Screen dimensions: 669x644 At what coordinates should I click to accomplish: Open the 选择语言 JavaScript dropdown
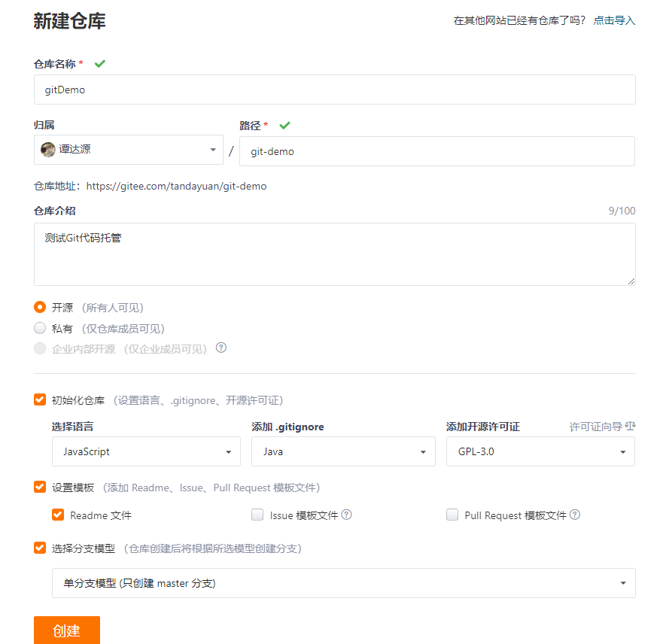tap(146, 451)
